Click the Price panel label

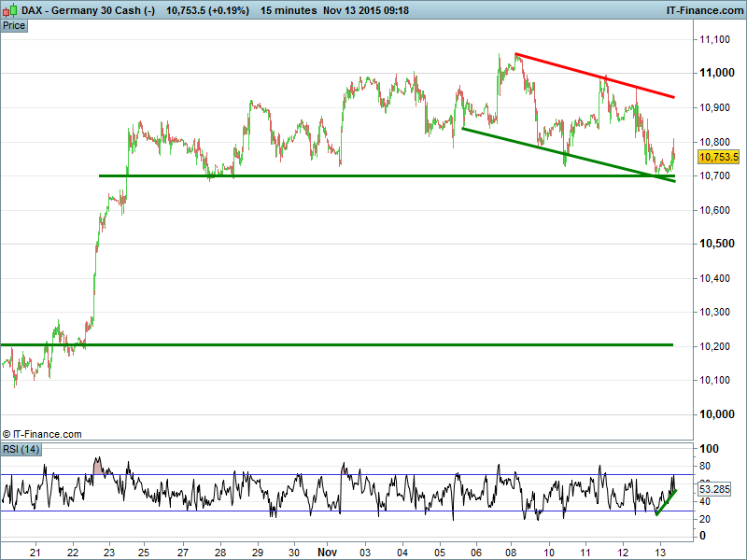point(14,25)
